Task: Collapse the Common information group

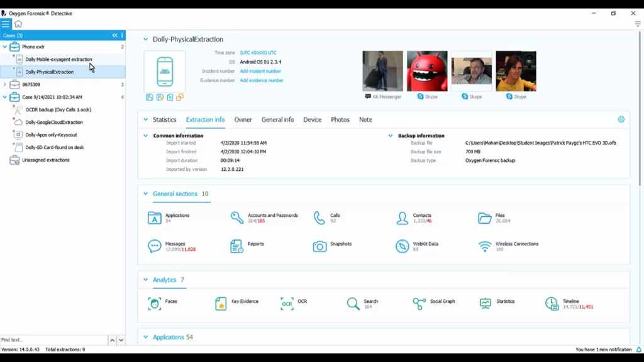Action: tap(145, 136)
